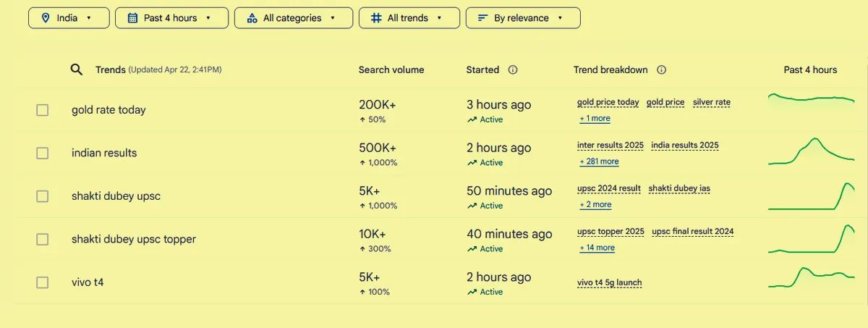Click the search magnifier icon beside Trends
This screenshot has height=328, width=868.
[x=76, y=70]
